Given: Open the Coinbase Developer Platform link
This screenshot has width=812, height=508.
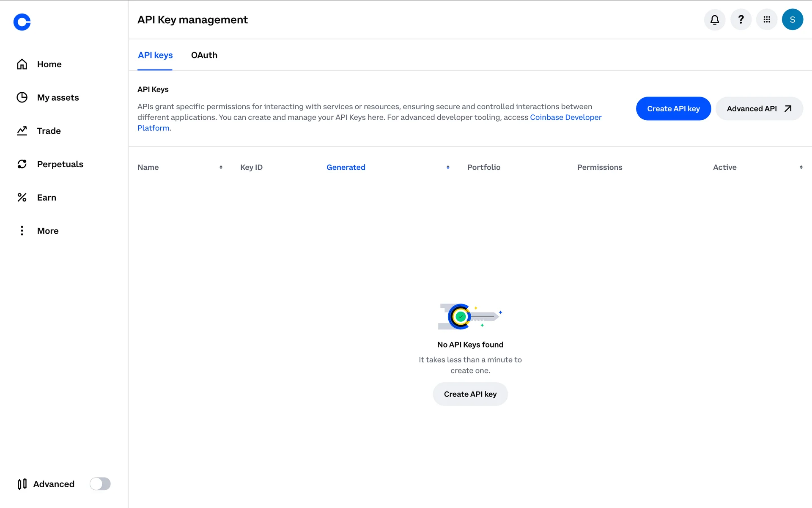Looking at the screenshot, I should click(x=565, y=117).
